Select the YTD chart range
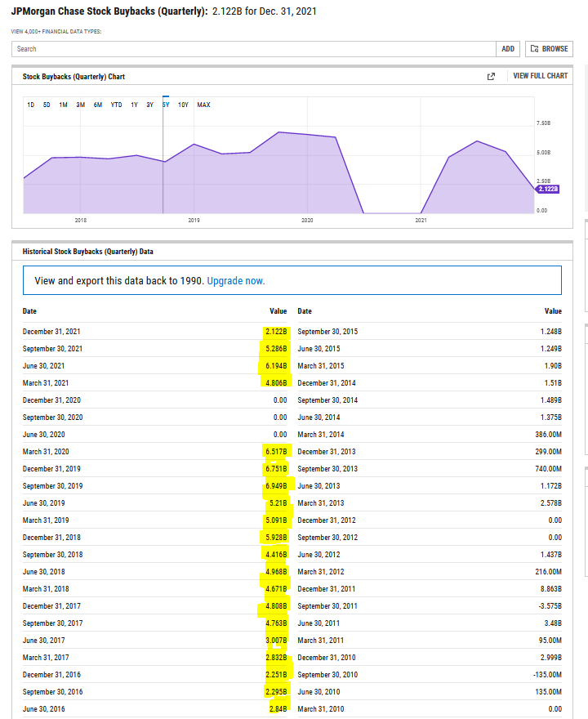 (117, 105)
